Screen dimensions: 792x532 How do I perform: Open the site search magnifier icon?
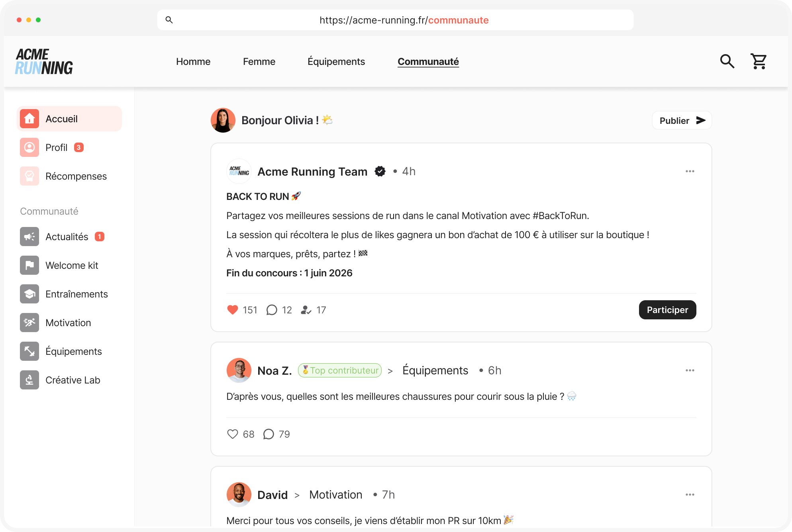tap(727, 61)
